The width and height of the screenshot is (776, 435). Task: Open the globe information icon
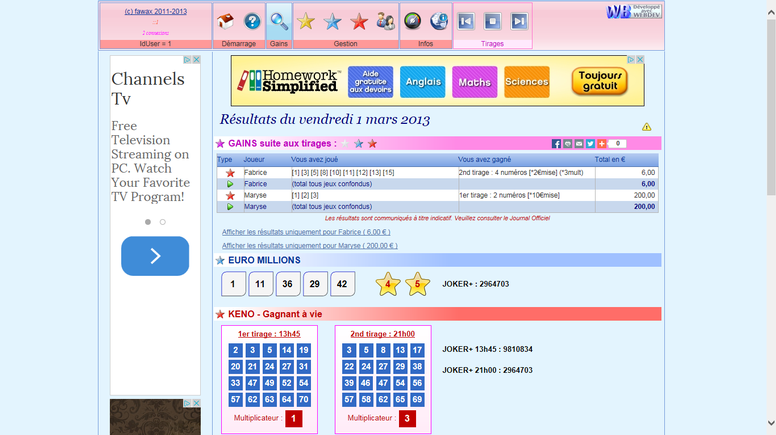click(438, 21)
